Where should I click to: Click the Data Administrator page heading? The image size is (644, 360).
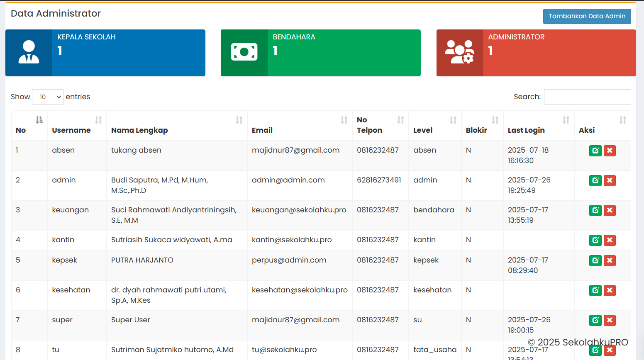tap(56, 13)
